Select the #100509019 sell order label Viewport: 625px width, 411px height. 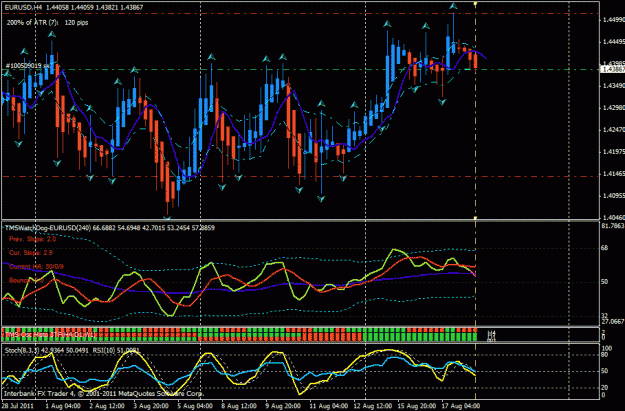coord(28,66)
